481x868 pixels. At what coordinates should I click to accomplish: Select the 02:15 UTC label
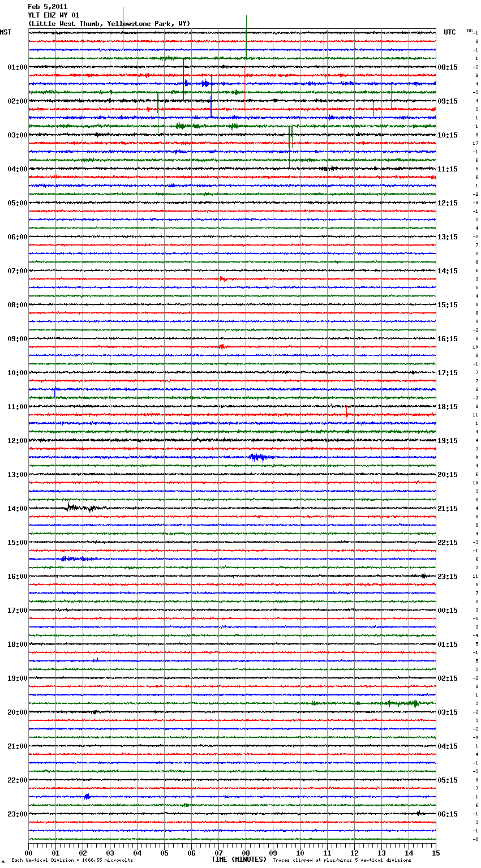point(448,678)
